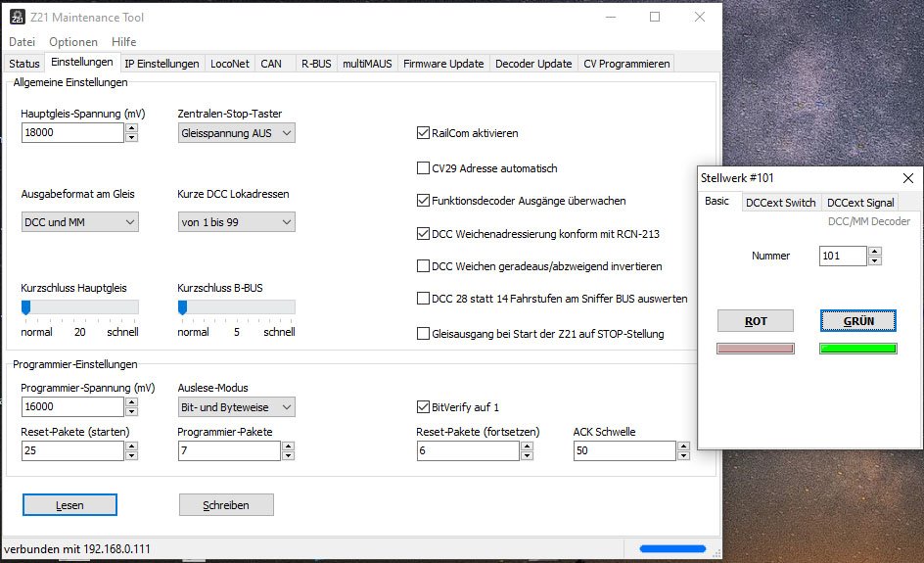Screen dimensions: 924x563
Task: Open Kurze DCC Lokadressen dropdown
Action: 236,222
